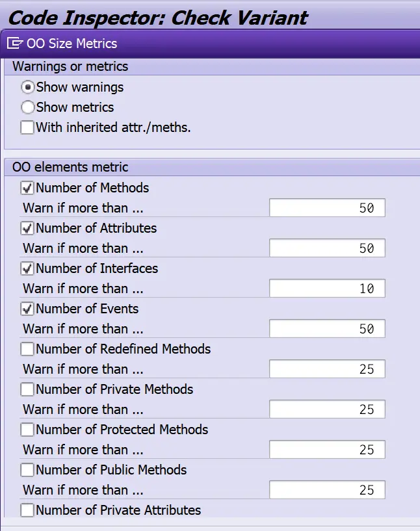
Task: Select the Show warnings radio button
Action: [27, 87]
